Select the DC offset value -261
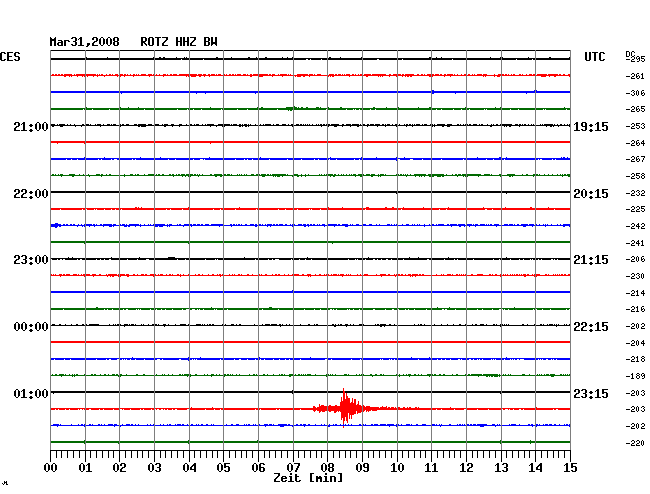The image size is (650, 494). coord(635,76)
